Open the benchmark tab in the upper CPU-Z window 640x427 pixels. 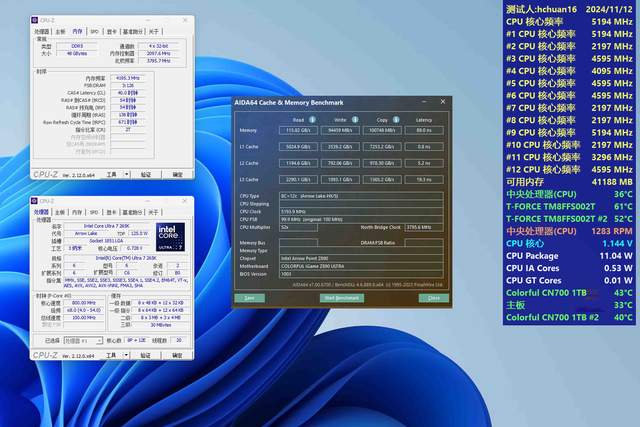click(133, 31)
